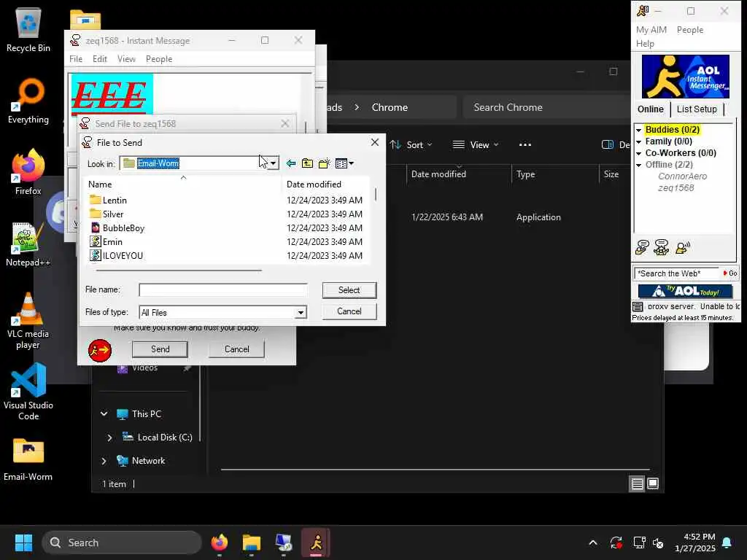Image resolution: width=747 pixels, height=560 pixels.
Task: Click the Select button
Action: click(x=349, y=290)
